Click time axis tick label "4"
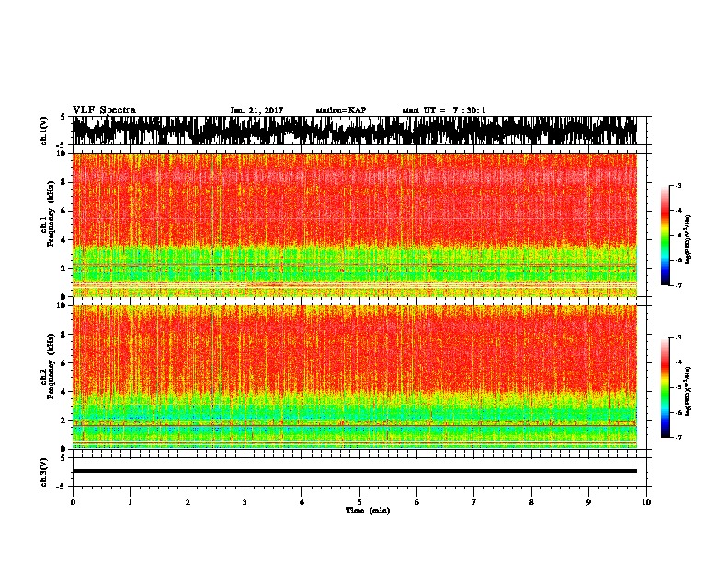728x563 pixels. click(x=302, y=502)
